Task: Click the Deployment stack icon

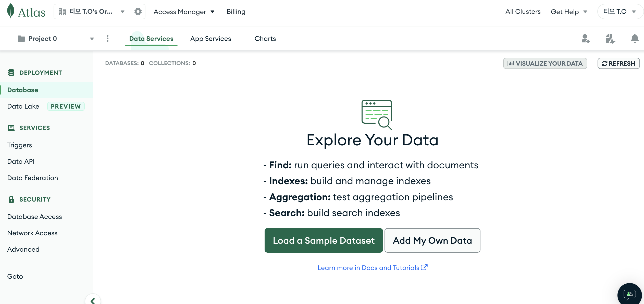Action: (x=11, y=73)
